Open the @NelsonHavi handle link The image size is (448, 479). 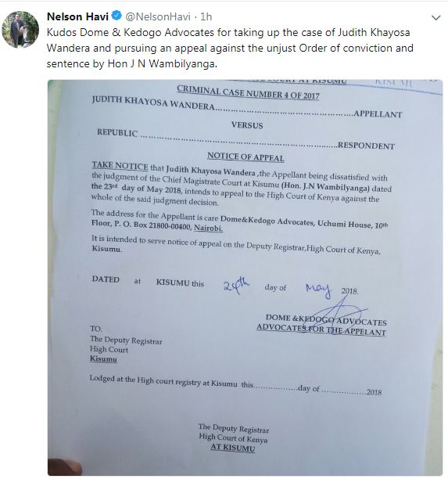click(158, 16)
